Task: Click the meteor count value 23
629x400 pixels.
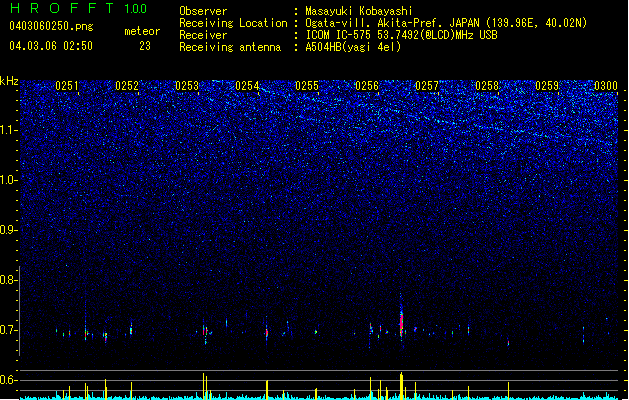Action: click(145, 46)
